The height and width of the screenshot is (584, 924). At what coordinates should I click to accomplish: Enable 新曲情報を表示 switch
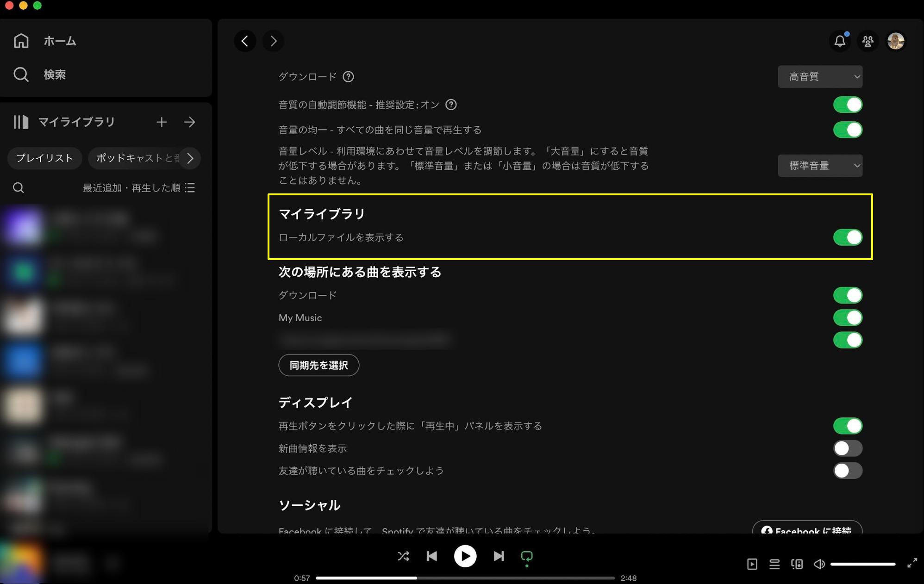point(848,448)
